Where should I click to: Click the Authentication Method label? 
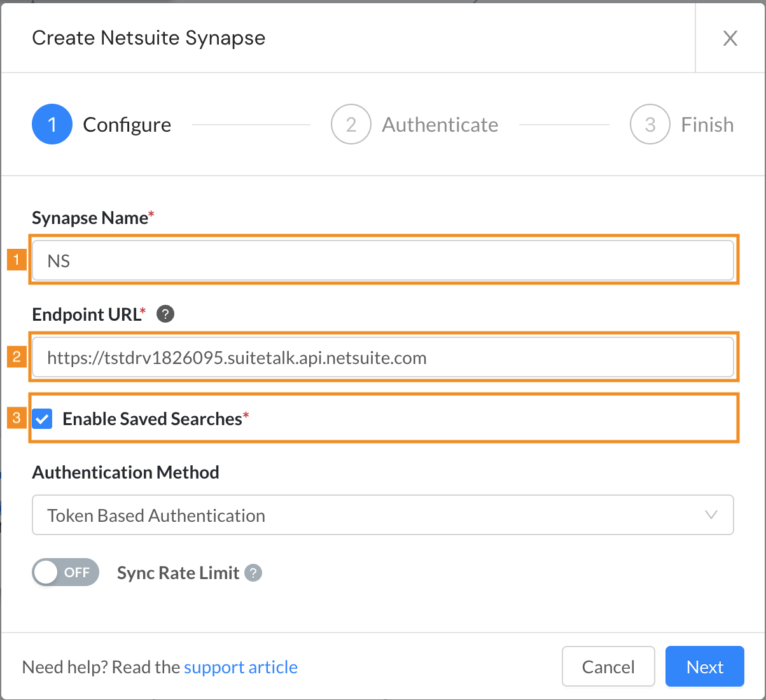pyautogui.click(x=126, y=472)
